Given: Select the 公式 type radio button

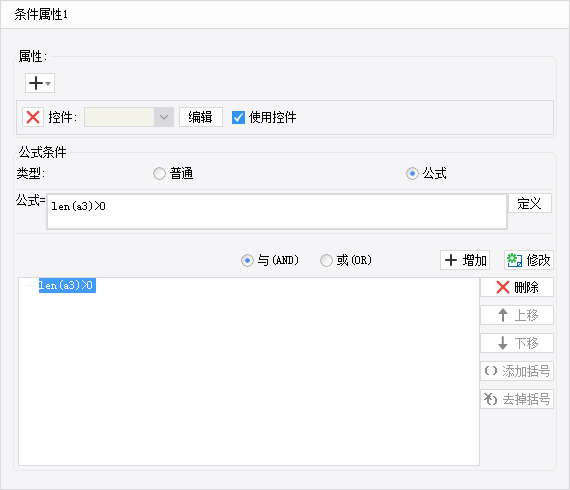Looking at the screenshot, I should point(412,173).
